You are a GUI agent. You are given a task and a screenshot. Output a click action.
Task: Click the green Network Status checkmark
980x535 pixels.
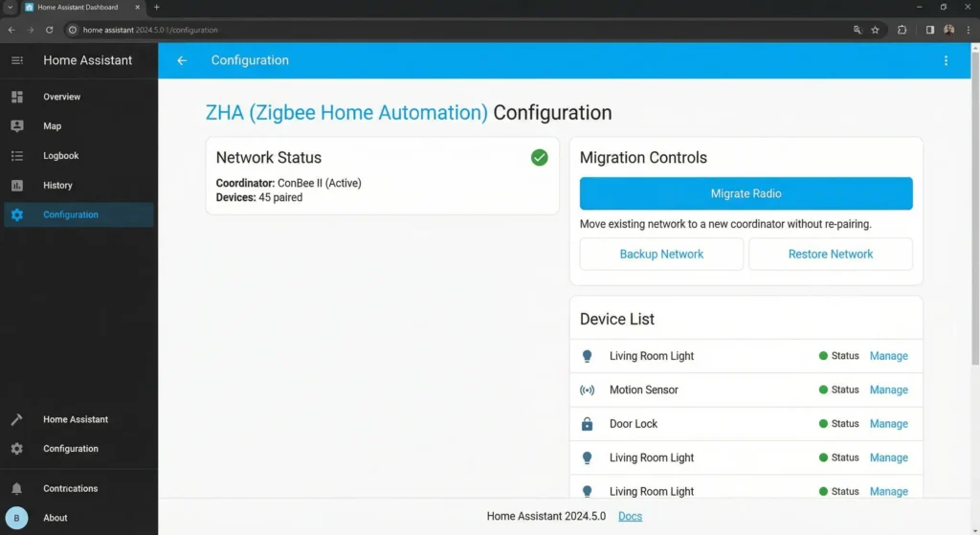pyautogui.click(x=540, y=158)
